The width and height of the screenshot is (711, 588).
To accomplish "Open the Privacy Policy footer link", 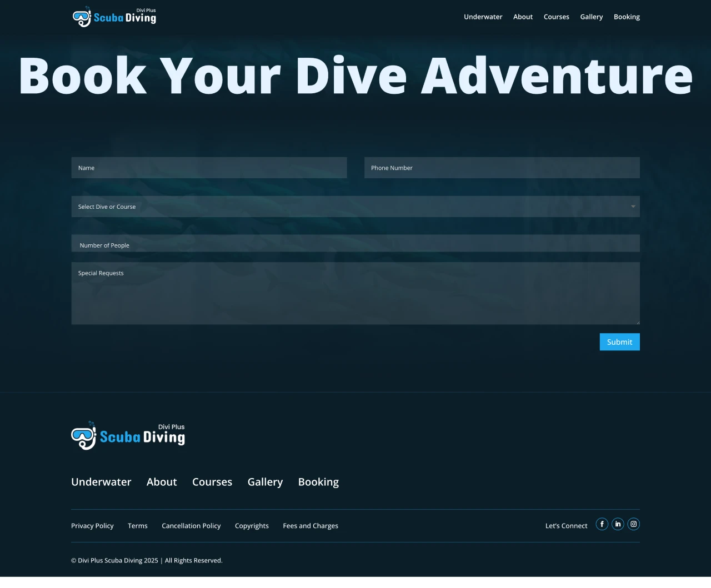I will [x=92, y=526].
